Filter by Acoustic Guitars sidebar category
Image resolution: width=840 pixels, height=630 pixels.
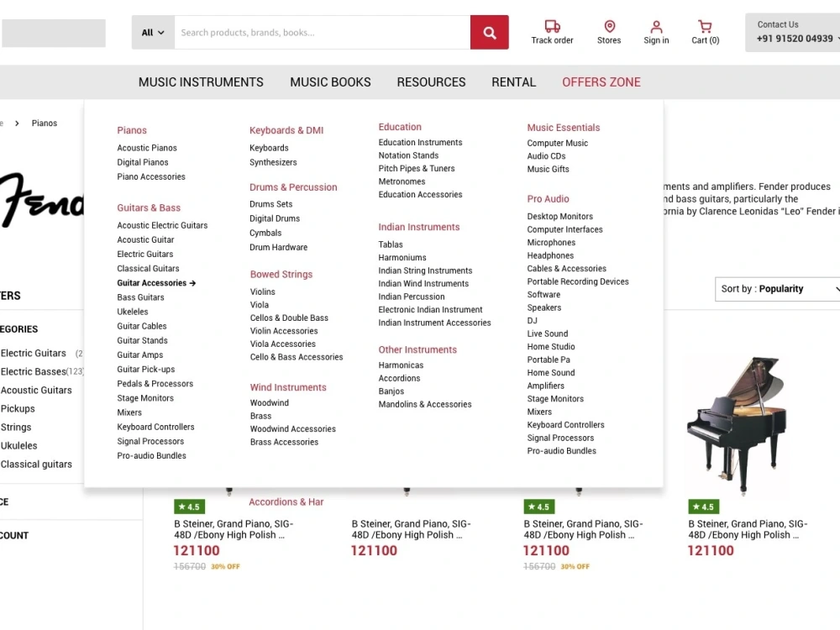click(x=36, y=391)
